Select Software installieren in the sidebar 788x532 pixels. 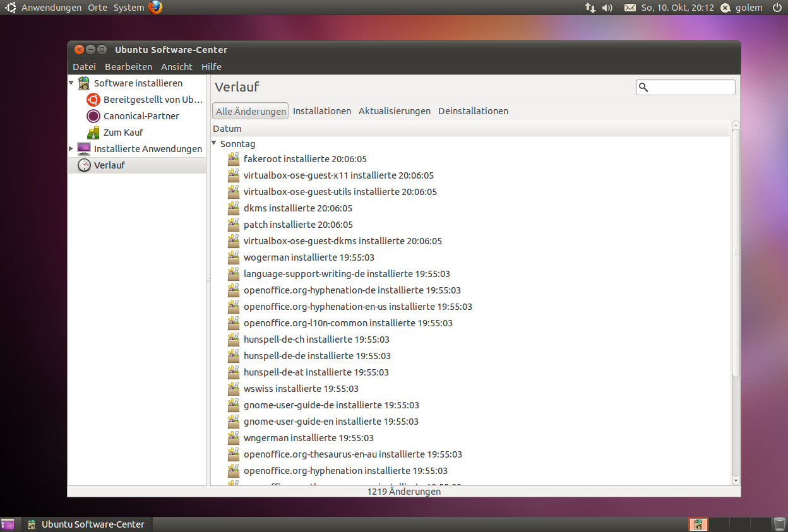click(x=138, y=83)
